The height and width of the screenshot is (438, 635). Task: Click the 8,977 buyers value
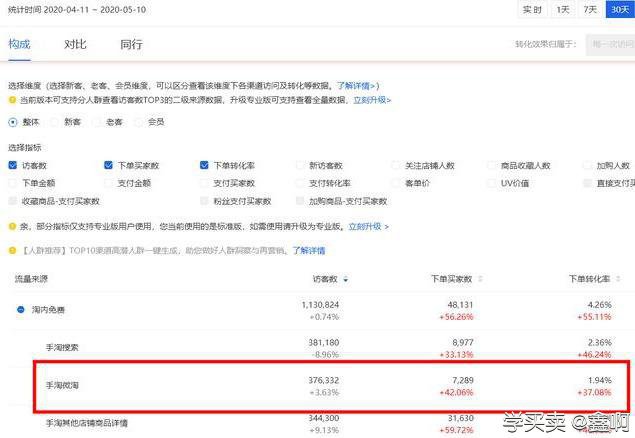tap(463, 342)
